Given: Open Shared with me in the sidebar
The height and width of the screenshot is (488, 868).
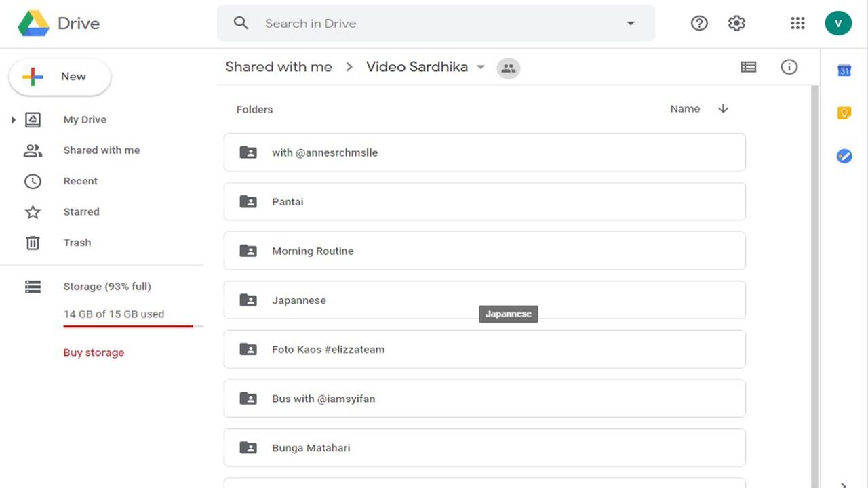Looking at the screenshot, I should coord(102,150).
